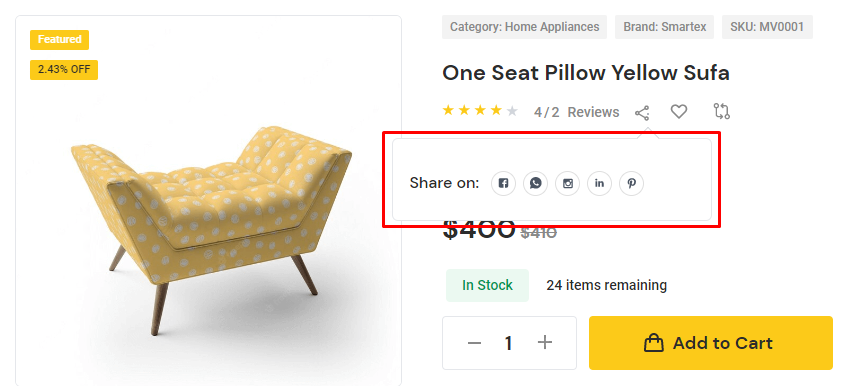
Task: Click the Add to Cart button
Action: click(710, 343)
